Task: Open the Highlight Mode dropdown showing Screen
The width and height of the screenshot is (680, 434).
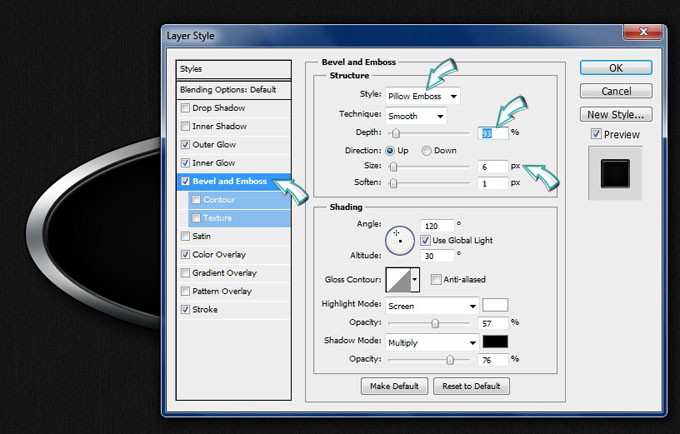Action: [x=432, y=306]
